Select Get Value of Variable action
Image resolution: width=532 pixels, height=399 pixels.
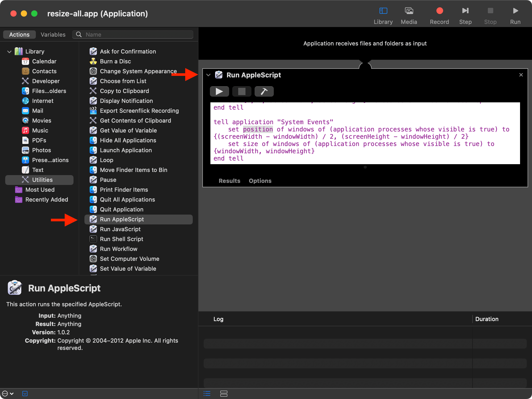point(123,130)
